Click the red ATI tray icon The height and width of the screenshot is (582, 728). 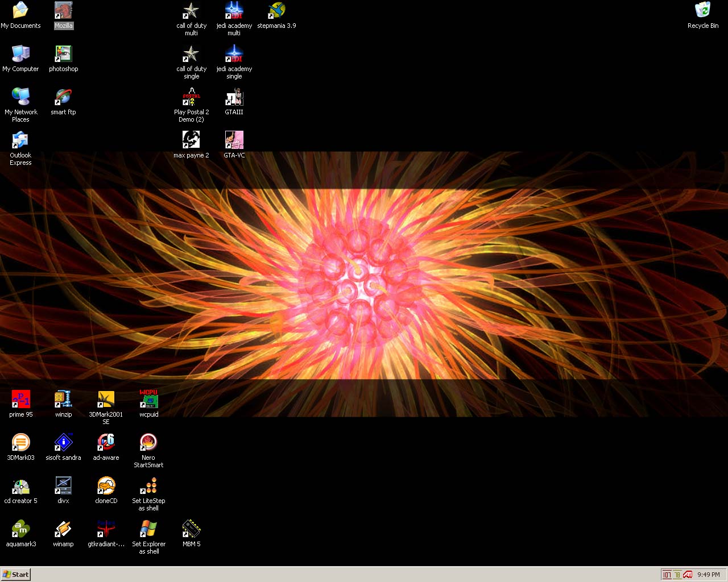point(688,575)
